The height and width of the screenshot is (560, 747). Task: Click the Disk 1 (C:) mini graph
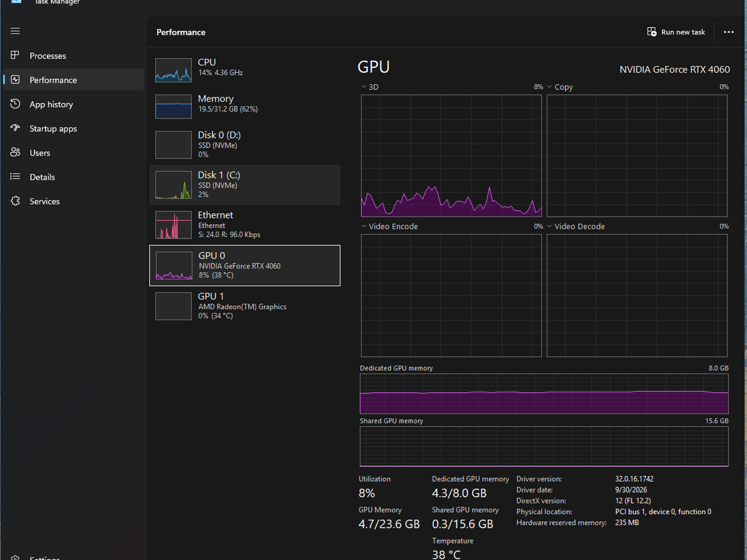(173, 185)
